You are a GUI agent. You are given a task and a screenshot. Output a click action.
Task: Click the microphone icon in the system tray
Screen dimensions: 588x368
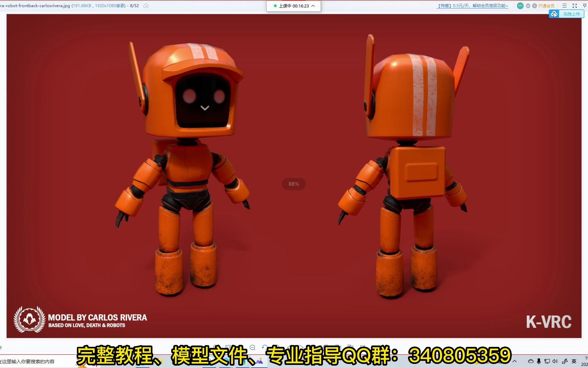tap(539, 361)
